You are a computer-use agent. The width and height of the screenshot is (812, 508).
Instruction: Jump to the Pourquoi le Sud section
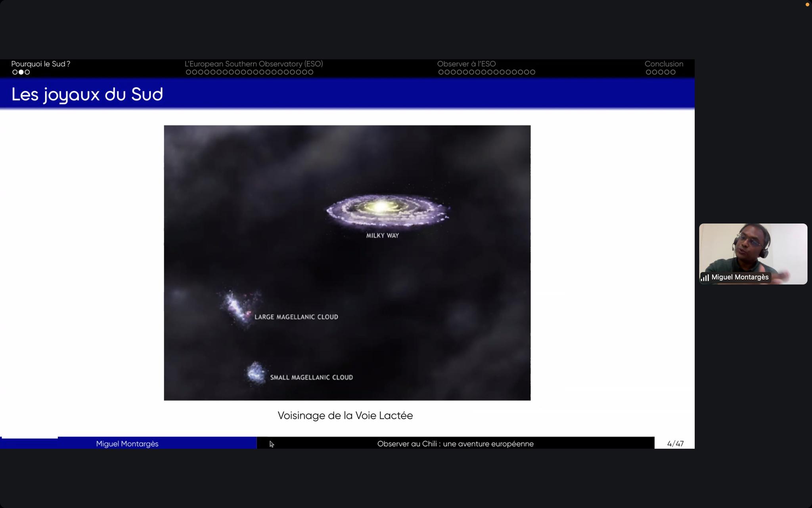point(40,64)
